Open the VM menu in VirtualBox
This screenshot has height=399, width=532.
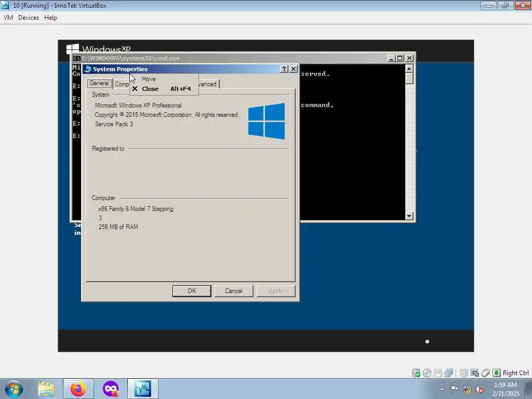pyautogui.click(x=8, y=18)
